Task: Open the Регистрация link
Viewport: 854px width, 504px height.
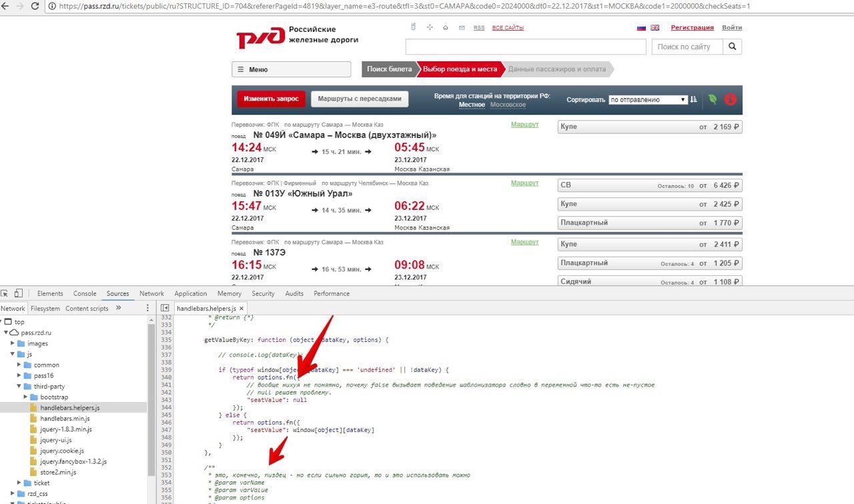Action: [692, 28]
